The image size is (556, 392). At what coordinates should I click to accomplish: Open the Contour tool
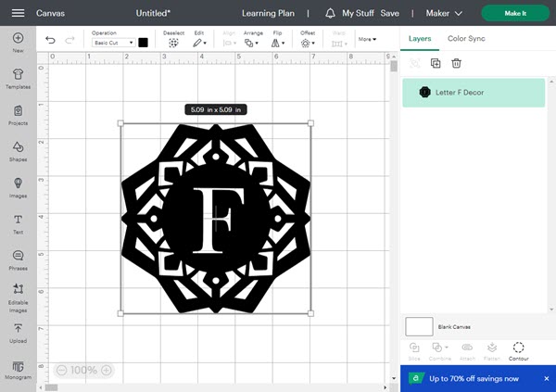tap(518, 350)
